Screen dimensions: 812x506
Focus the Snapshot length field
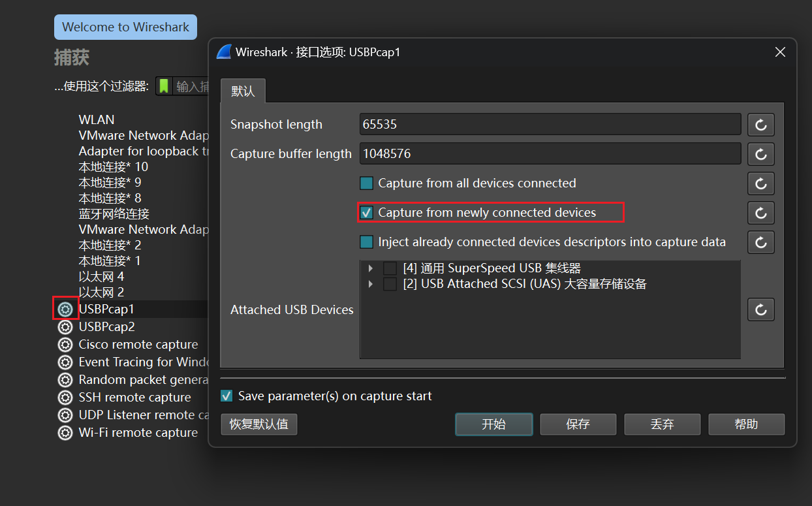(550, 124)
